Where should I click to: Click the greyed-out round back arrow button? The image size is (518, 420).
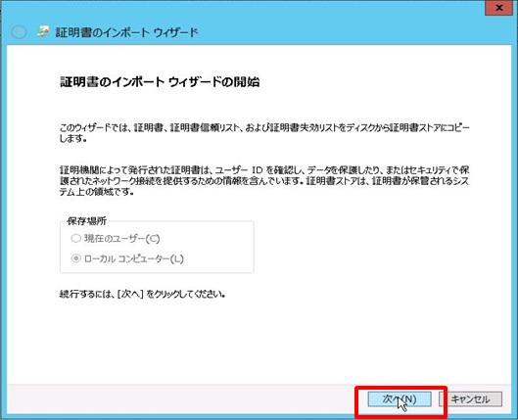coord(19,32)
